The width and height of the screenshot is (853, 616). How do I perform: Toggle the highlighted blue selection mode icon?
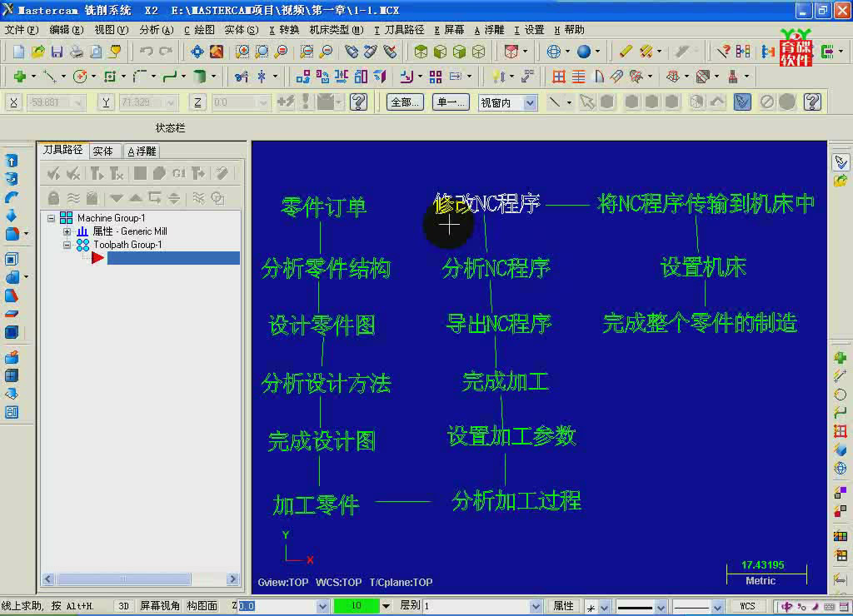pyautogui.click(x=742, y=102)
